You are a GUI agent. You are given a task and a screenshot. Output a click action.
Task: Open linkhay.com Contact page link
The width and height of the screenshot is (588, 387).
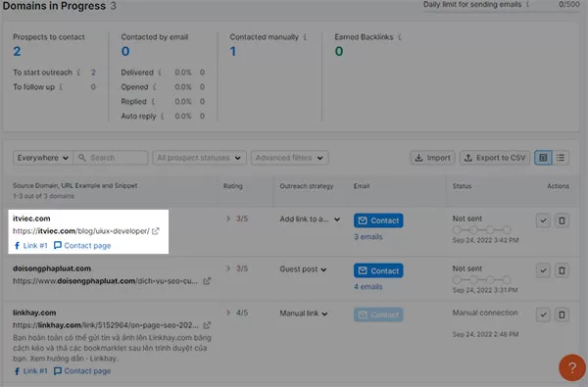pyautogui.click(x=82, y=371)
